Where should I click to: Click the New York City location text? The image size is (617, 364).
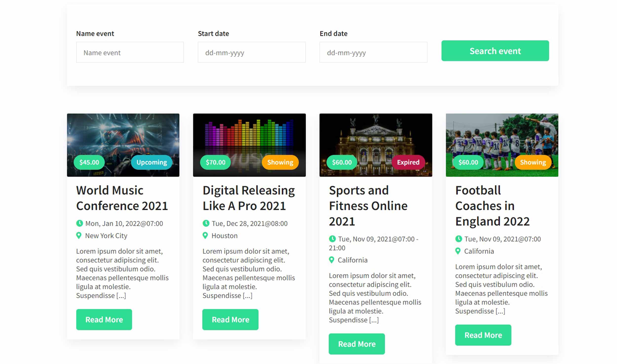point(106,236)
